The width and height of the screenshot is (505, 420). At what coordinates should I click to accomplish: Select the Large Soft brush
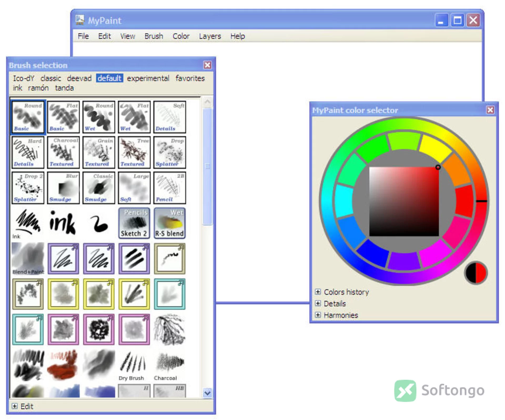134,188
